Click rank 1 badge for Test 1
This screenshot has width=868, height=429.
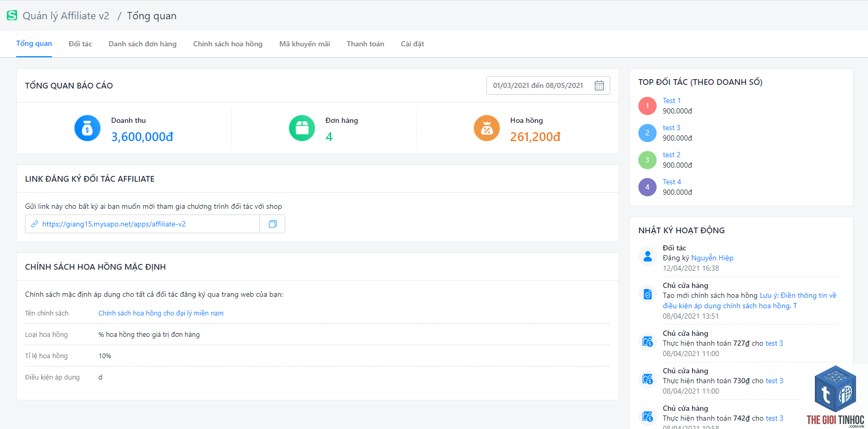click(x=647, y=106)
